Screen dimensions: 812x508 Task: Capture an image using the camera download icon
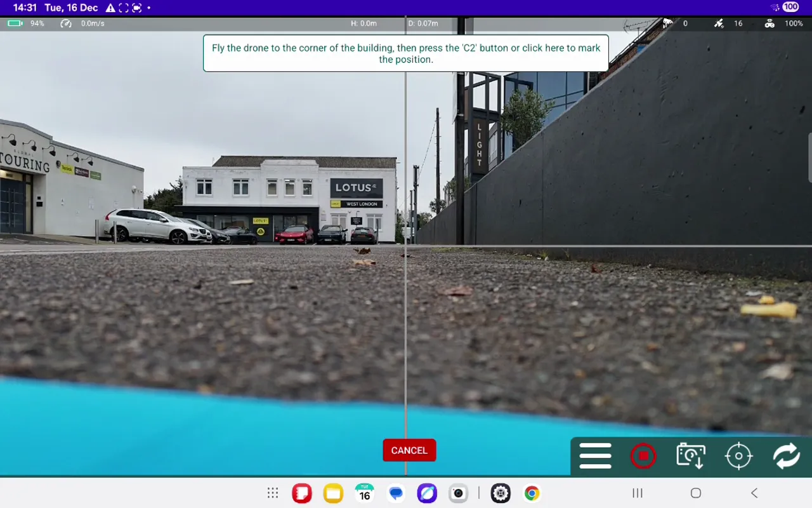tap(690, 455)
